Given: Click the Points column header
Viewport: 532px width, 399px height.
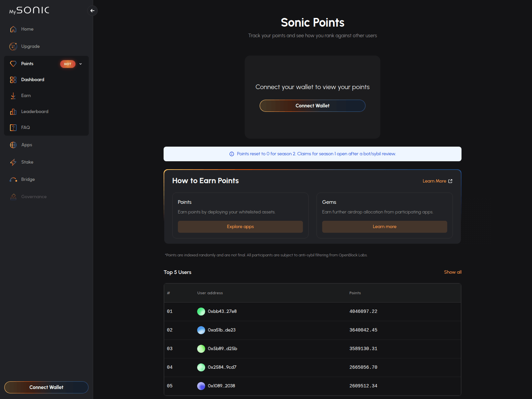Looking at the screenshot, I should 355,293.
